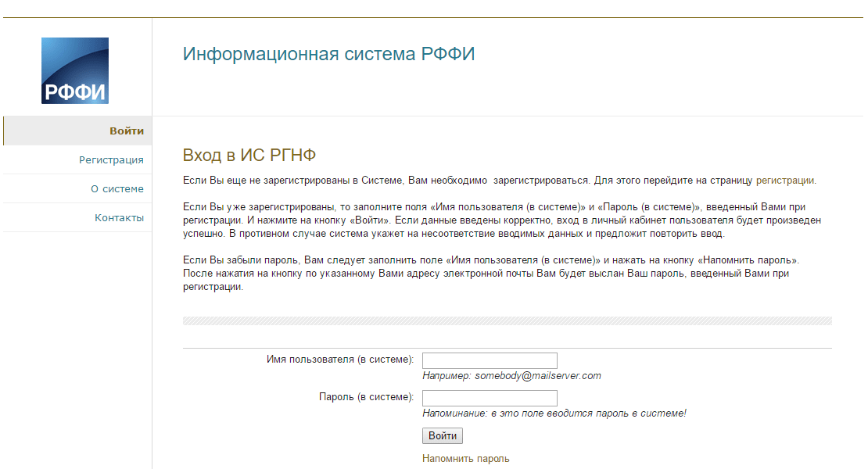Click the paragraph starting with Если Вы забыли пароль

(491, 274)
